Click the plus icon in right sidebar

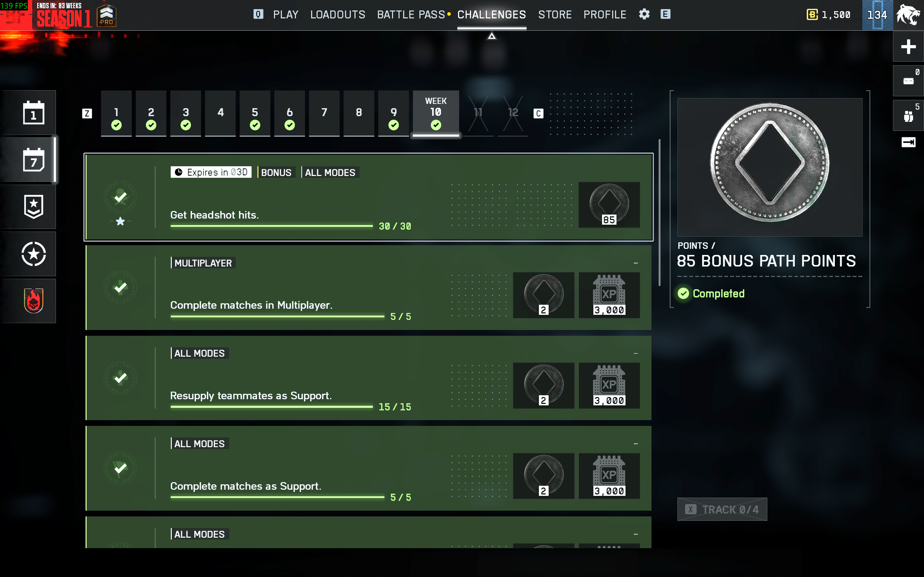click(x=908, y=47)
